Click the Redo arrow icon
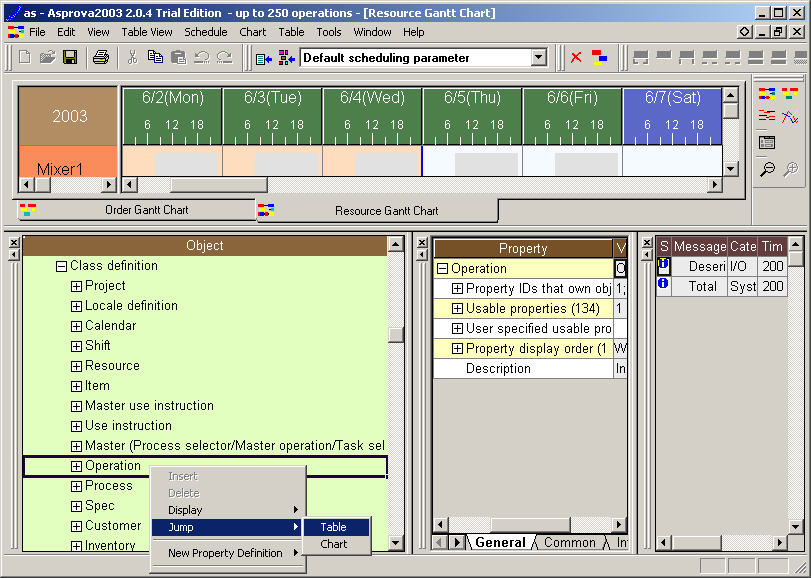Viewport: 811px width, 578px height. [x=224, y=57]
